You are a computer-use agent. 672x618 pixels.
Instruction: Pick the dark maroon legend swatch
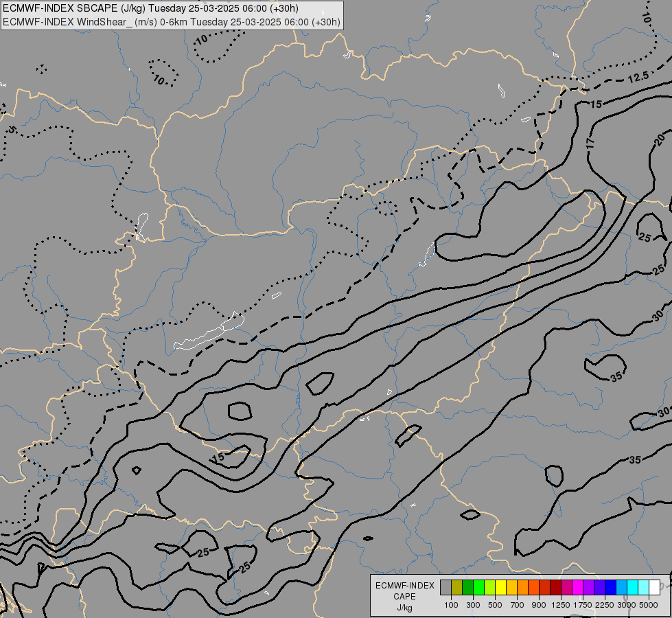pyautogui.click(x=556, y=587)
